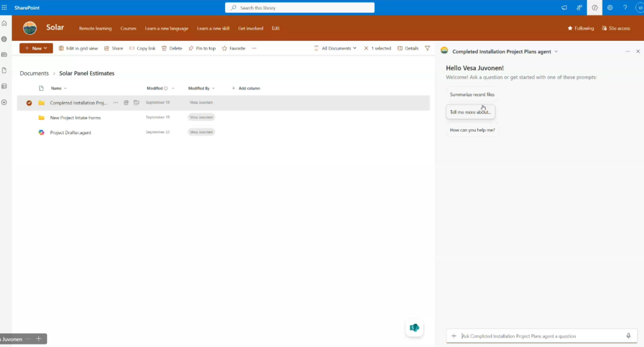Screen dimensions: 644x347
Task: Click the Copilot agent icon in the header
Action: [x=594, y=8]
